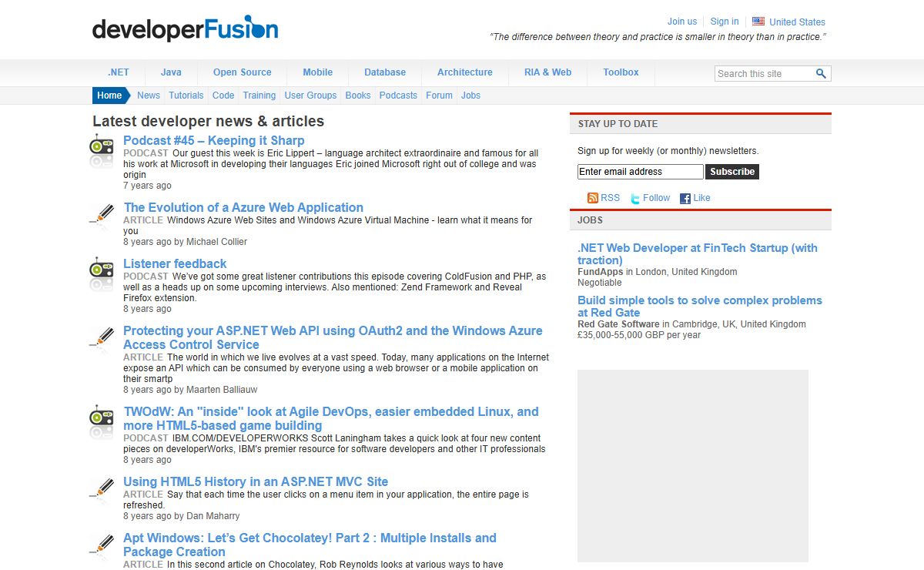
Task: Click the Red Gate Software company name
Action: point(618,324)
